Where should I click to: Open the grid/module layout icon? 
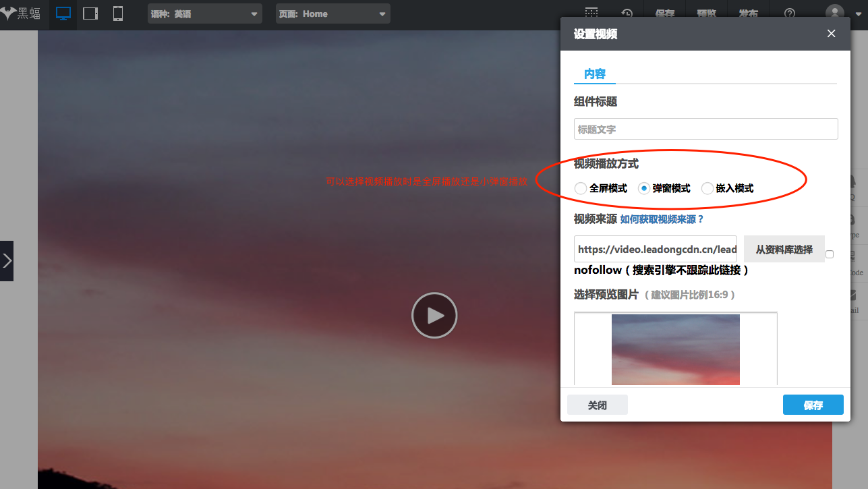591,12
